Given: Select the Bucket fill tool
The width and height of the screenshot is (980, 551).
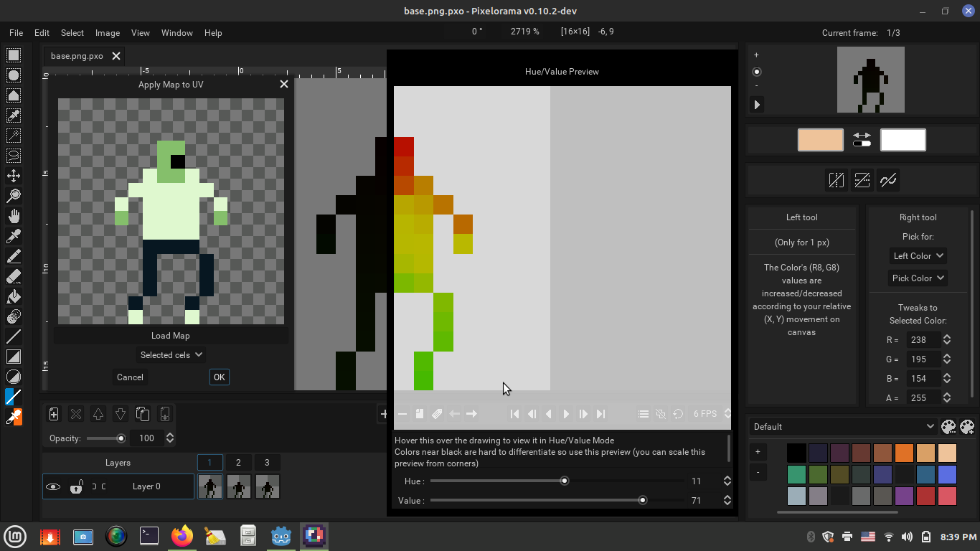Looking at the screenshot, I should 13,295.
